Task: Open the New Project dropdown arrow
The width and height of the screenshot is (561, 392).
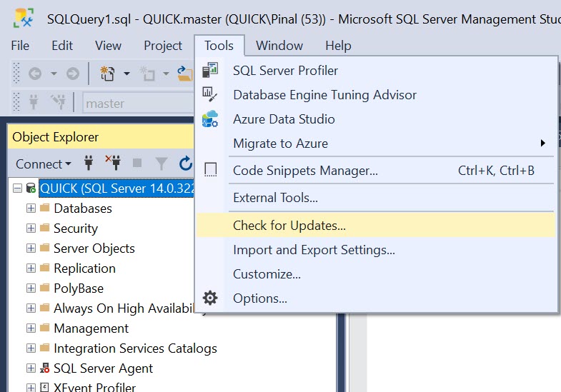Action: tap(126, 74)
